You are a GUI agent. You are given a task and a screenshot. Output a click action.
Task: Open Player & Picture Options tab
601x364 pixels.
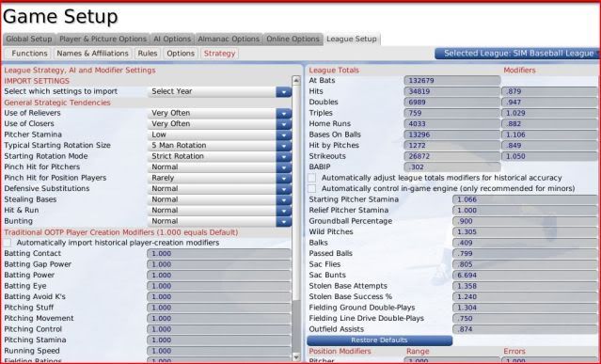103,40
